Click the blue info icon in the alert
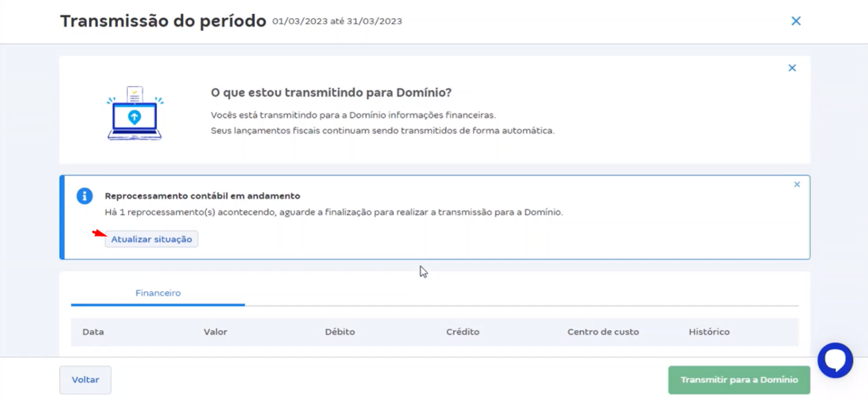Image resolution: width=868 pixels, height=400 pixels. pos(84,196)
